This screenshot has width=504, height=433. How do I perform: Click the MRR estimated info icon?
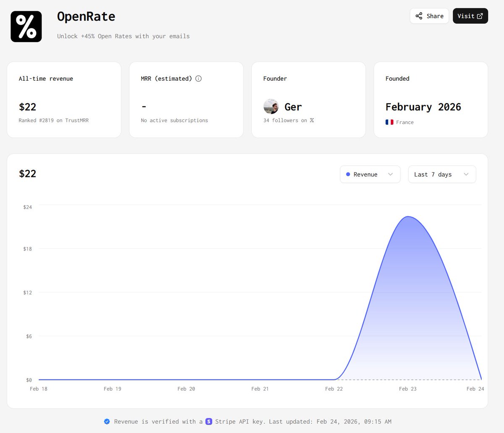[199, 79]
